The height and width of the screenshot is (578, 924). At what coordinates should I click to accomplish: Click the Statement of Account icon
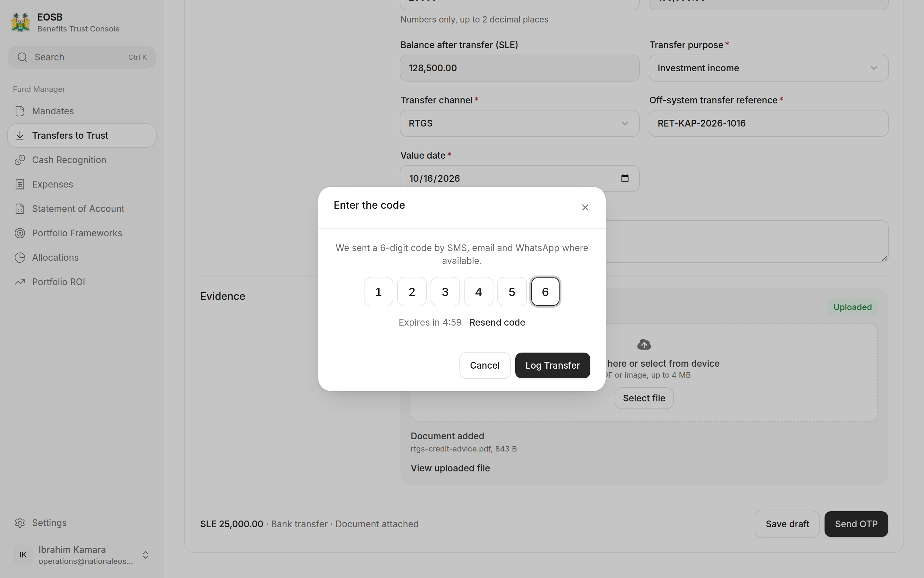point(20,209)
